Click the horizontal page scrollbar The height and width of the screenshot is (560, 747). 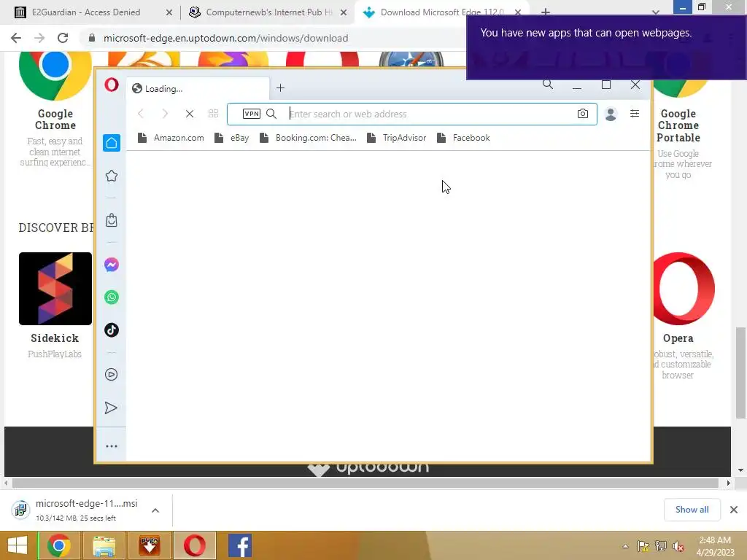point(365,483)
